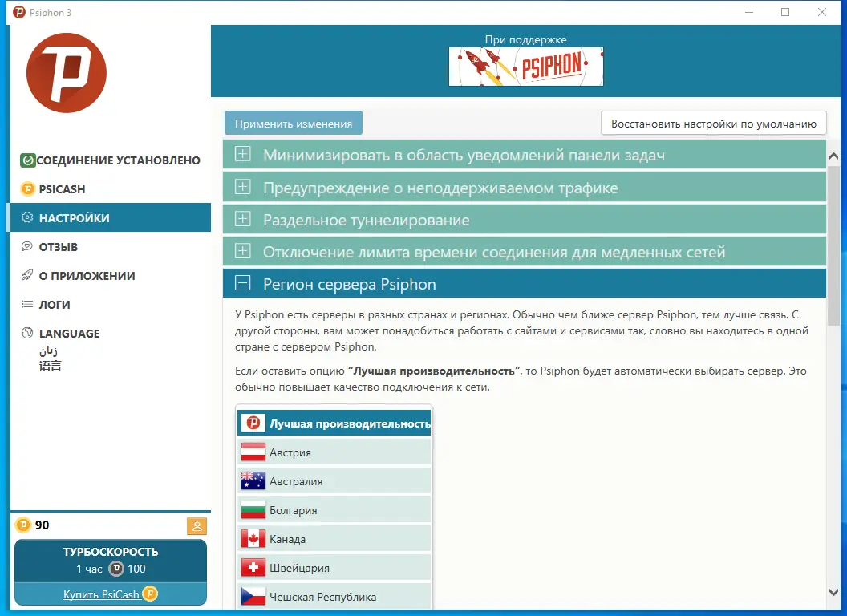Expand Предупреждение о неподдерживаемом трафике section
847x616 pixels.
click(x=525, y=188)
